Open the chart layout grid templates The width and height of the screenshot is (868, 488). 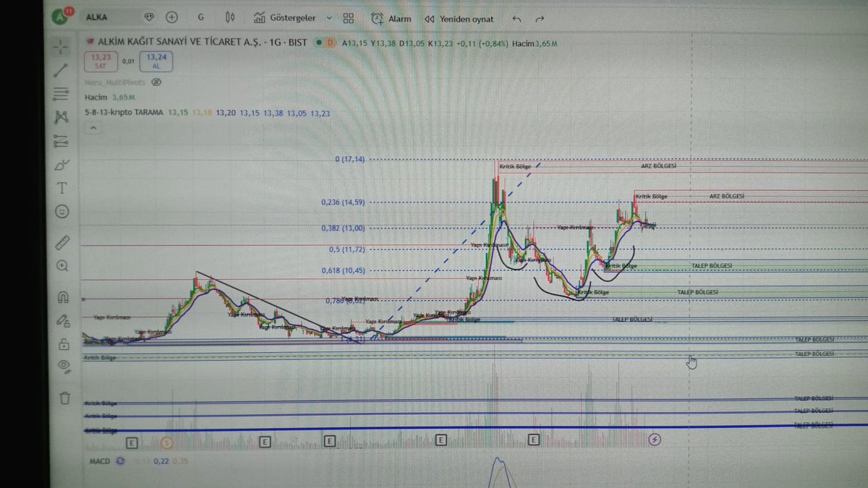348,18
